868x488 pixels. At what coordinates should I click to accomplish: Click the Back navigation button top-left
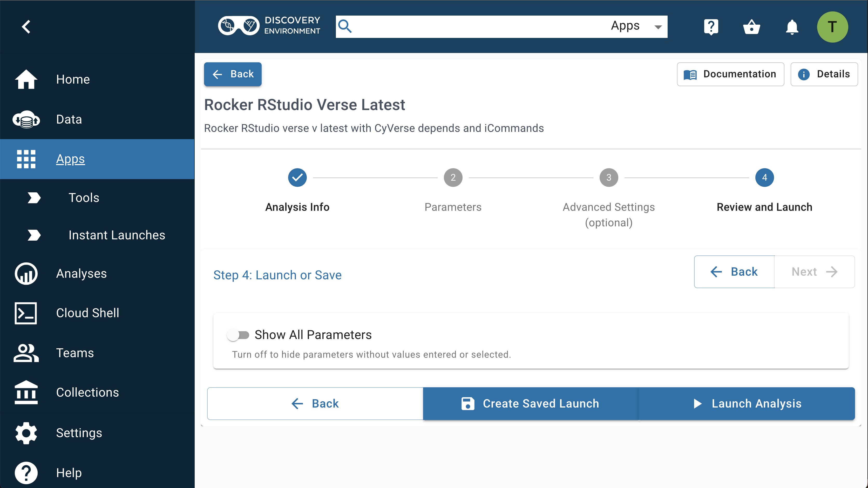point(234,74)
